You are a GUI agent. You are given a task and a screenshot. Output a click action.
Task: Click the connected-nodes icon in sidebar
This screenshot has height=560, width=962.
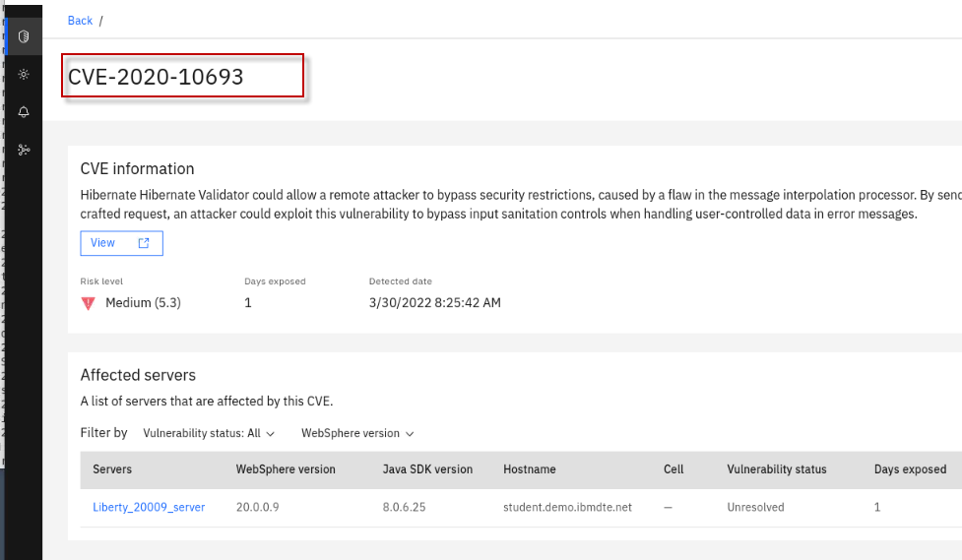point(24,150)
